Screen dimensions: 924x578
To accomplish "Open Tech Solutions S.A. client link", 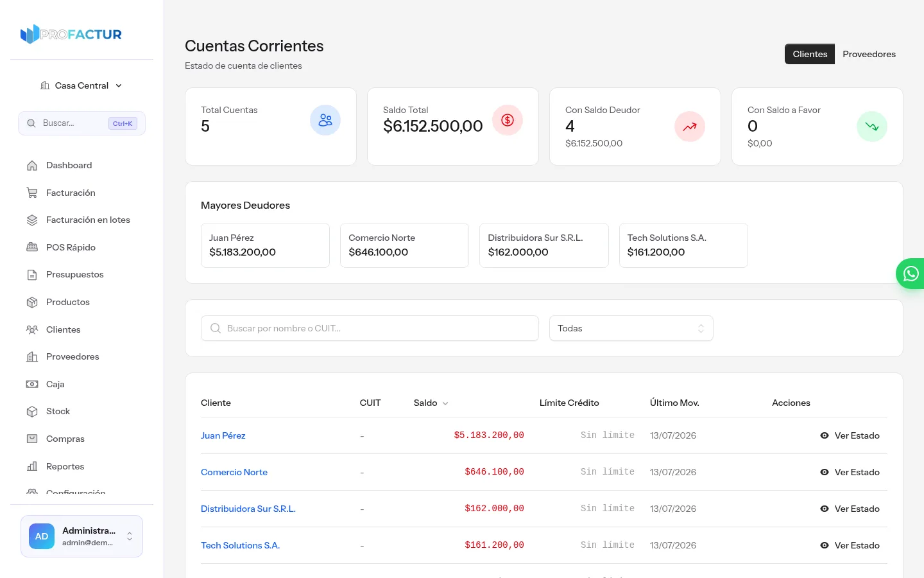I will tap(241, 545).
